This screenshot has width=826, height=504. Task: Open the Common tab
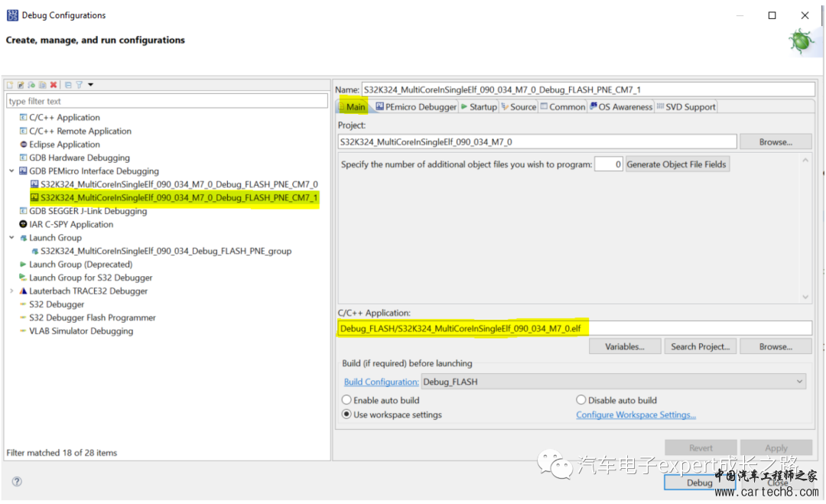[563, 107]
